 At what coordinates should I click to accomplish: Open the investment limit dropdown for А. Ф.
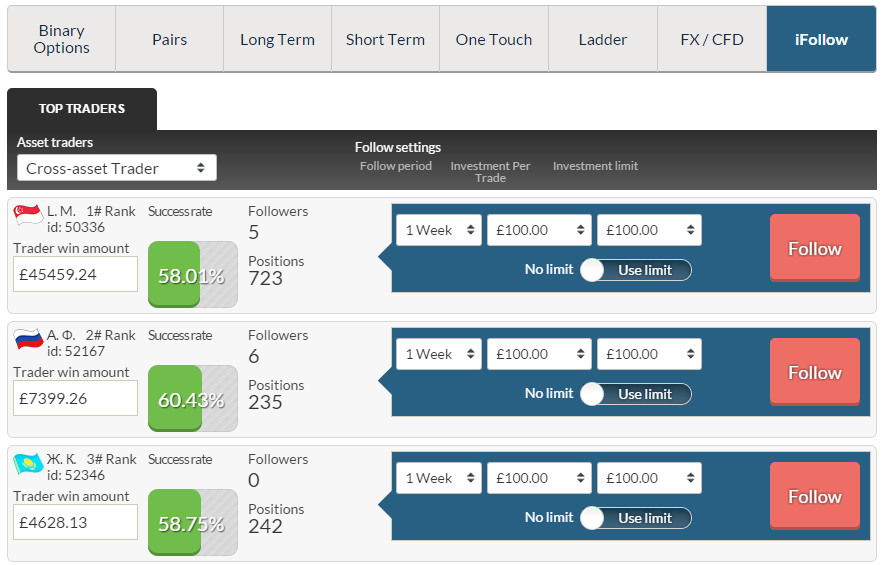[649, 354]
